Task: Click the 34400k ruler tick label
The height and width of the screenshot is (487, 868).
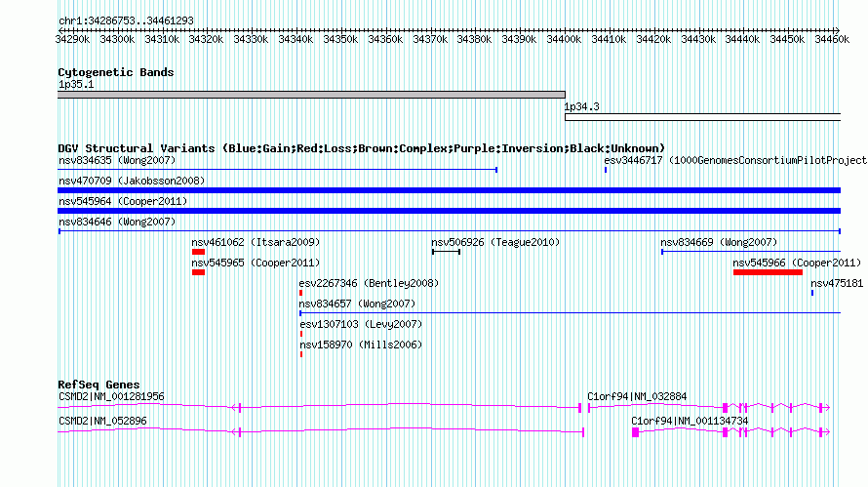Action: point(564,39)
